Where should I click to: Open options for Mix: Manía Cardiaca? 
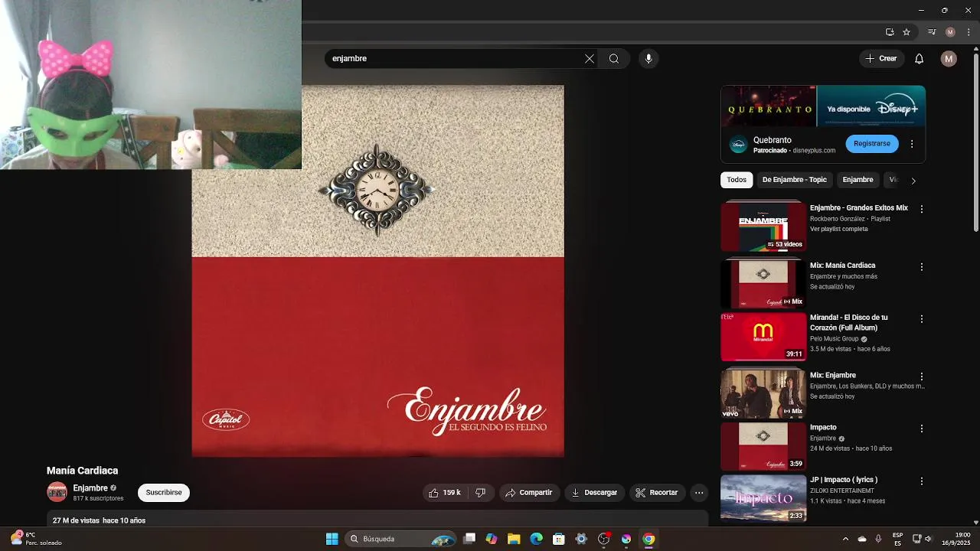922,267
